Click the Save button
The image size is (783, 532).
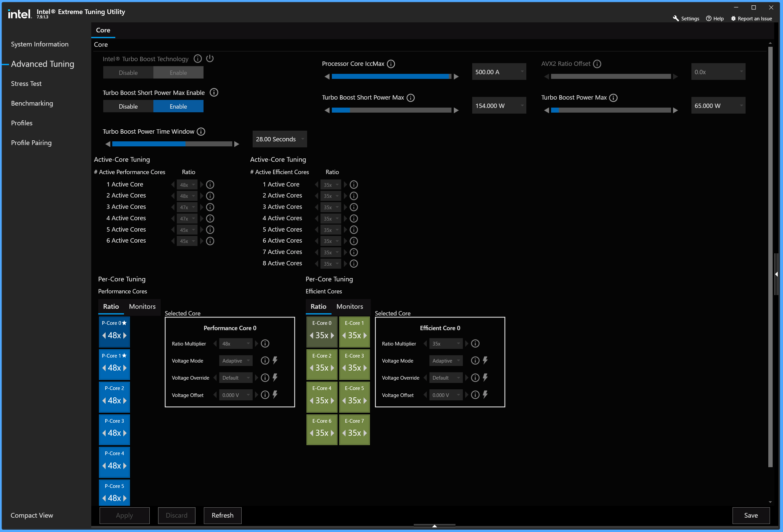751,515
